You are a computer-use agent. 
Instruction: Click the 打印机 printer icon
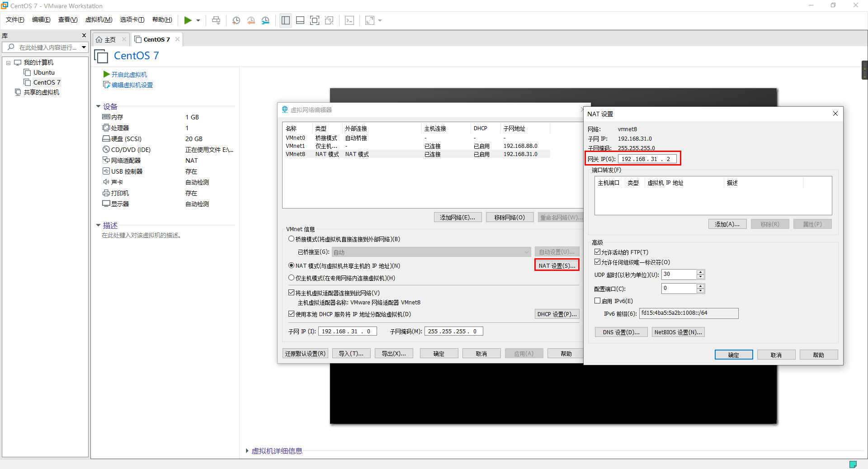point(106,193)
